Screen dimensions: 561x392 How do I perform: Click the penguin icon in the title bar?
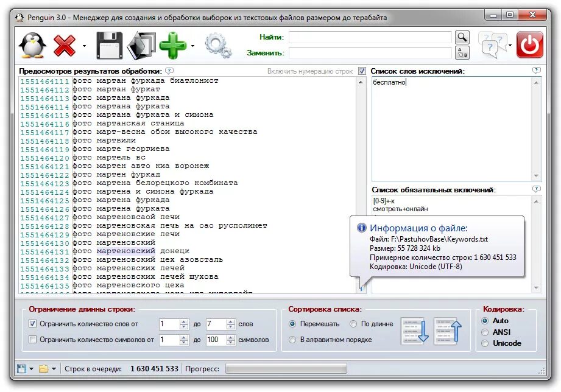point(19,17)
